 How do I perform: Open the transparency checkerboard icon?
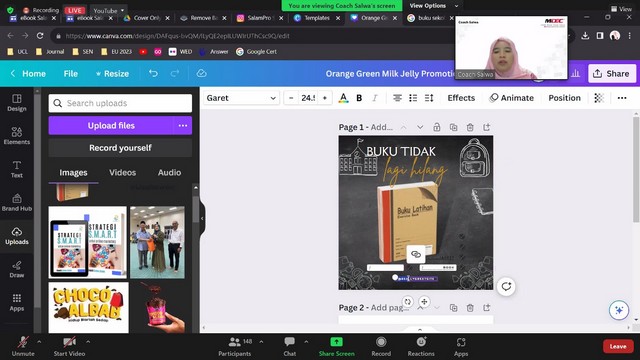599,98
